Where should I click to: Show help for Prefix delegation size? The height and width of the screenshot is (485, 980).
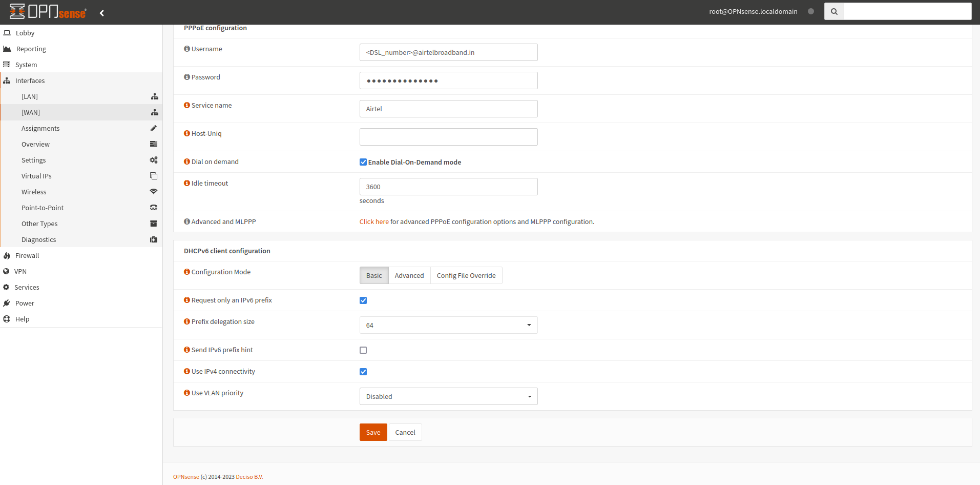click(x=187, y=321)
